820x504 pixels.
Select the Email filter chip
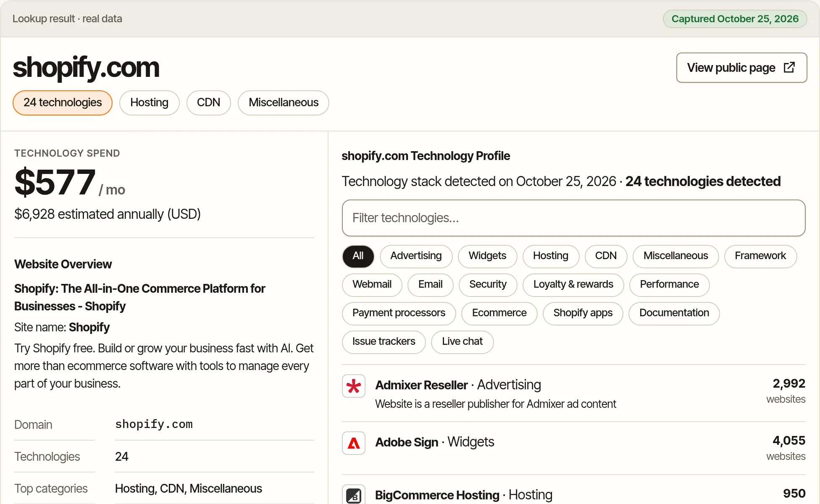pos(430,285)
